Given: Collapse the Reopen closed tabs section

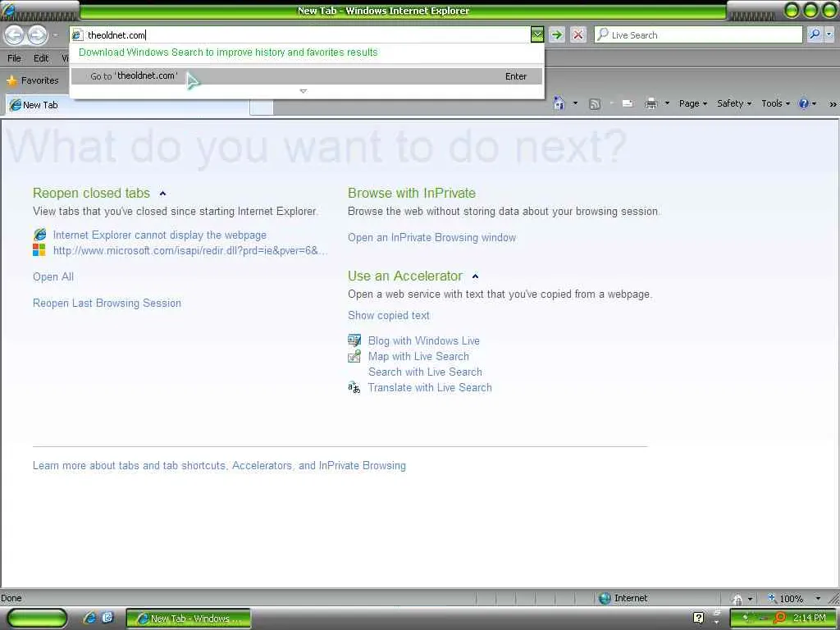Looking at the screenshot, I should click(163, 194).
